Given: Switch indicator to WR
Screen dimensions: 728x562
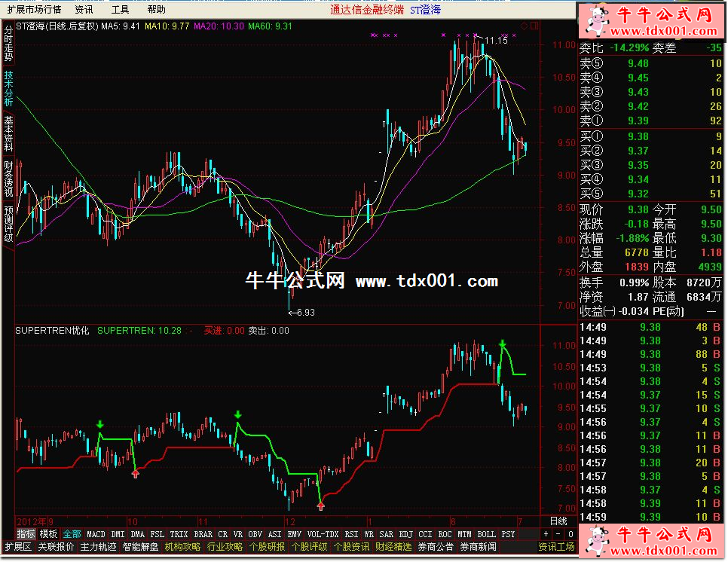Looking at the screenshot, I should (x=369, y=534).
